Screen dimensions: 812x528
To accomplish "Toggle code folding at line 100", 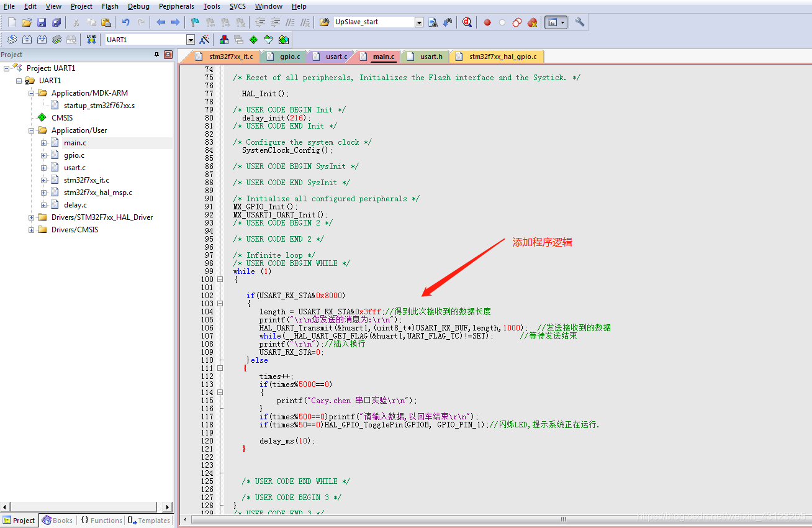I will pos(220,280).
